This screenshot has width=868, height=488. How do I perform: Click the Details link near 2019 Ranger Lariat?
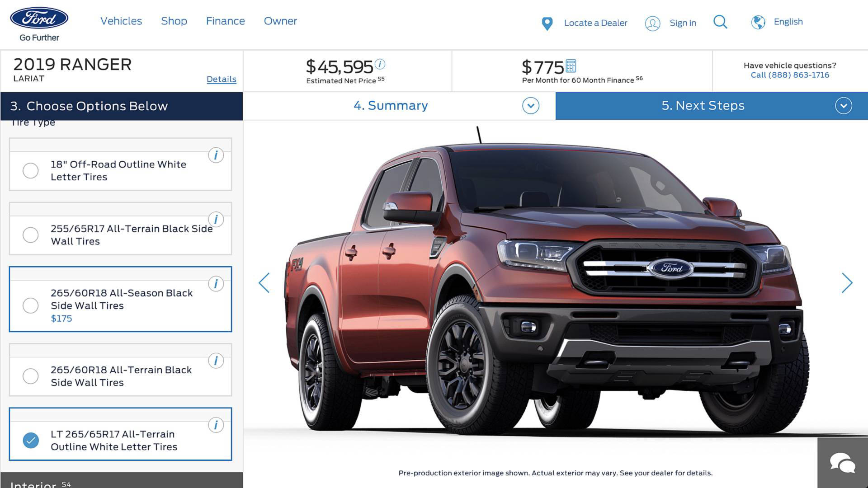221,78
